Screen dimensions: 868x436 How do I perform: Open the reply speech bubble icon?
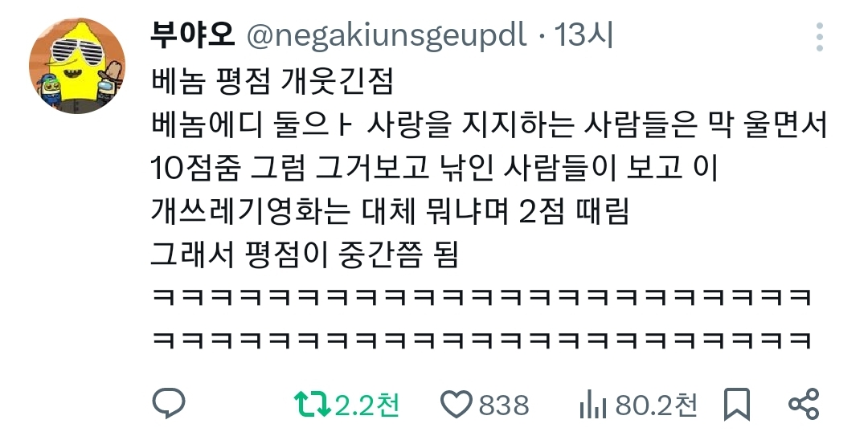click(x=169, y=403)
